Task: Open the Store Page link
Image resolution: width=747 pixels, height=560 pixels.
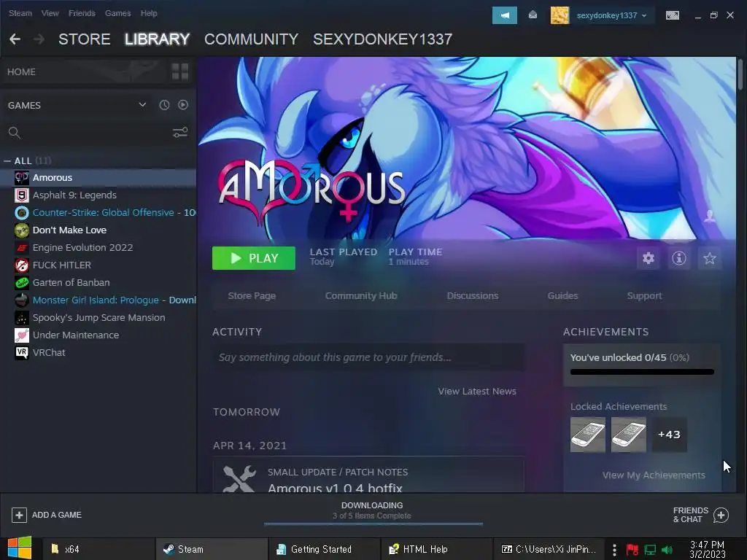Action: 252,296
